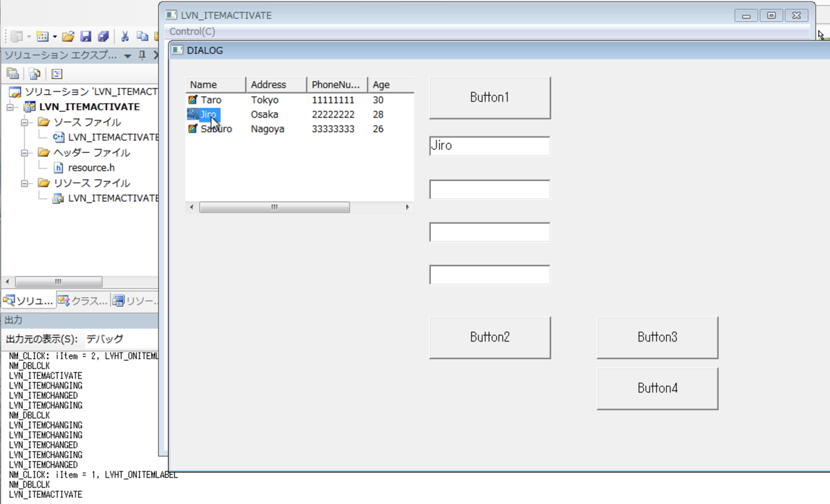Click Solution Explorer horizontal scrollbar thumb
830x504 pixels.
coord(58,282)
